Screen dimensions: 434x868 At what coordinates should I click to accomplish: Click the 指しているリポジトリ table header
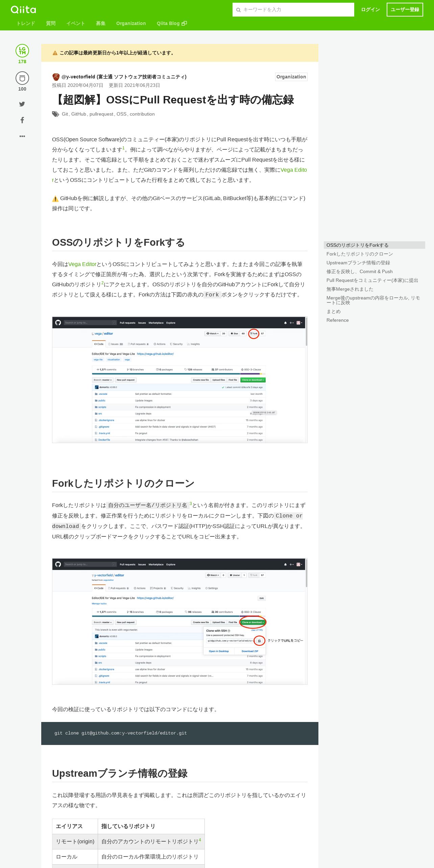tap(151, 826)
